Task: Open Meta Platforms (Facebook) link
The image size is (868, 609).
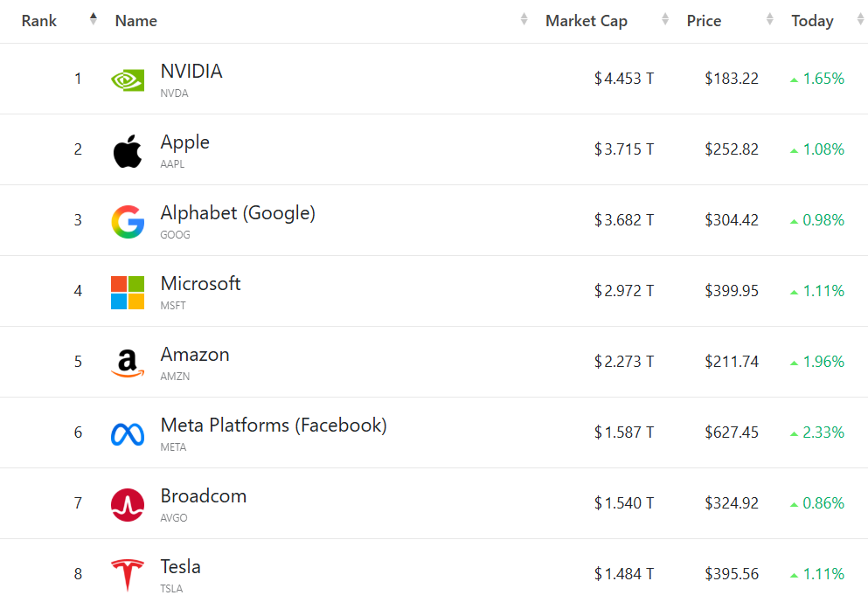Action: click(x=274, y=426)
